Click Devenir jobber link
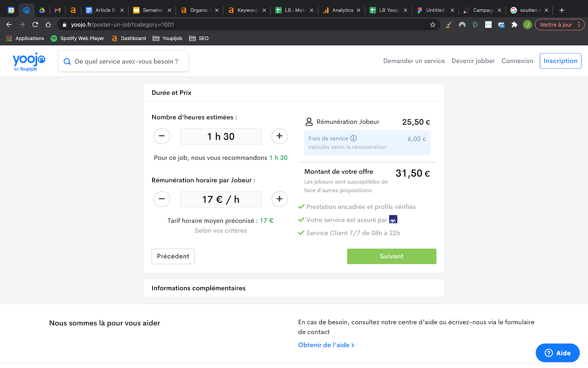 point(473,61)
